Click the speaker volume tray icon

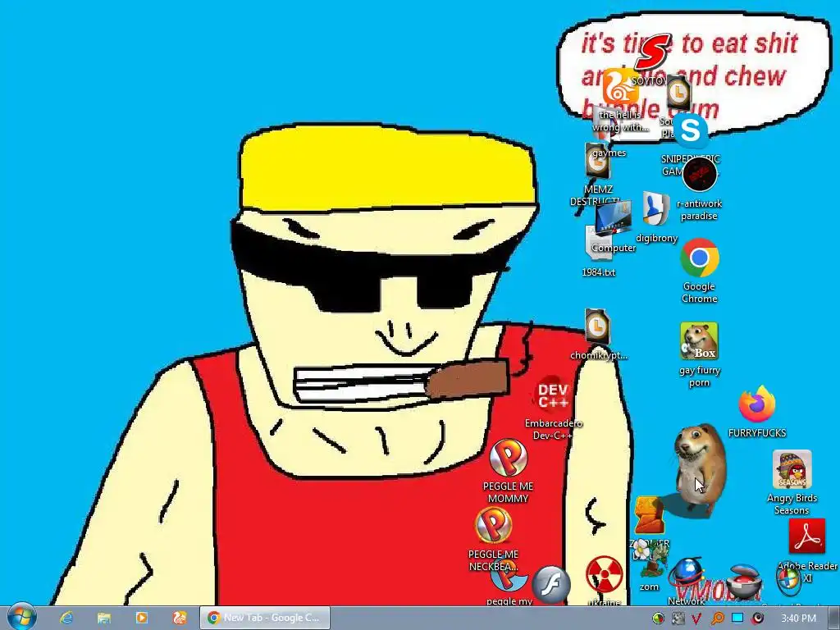[757, 619]
